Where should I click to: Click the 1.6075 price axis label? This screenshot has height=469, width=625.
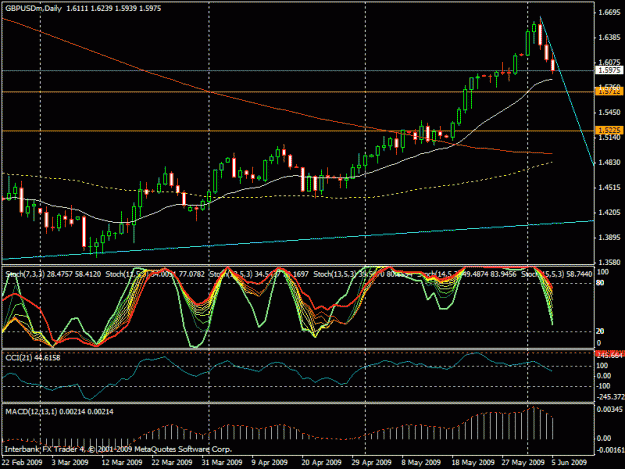pyautogui.click(x=609, y=62)
